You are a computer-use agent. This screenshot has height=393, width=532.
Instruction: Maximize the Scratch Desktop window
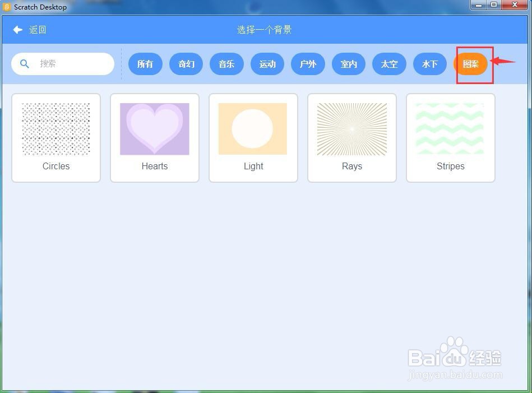(x=494, y=4)
